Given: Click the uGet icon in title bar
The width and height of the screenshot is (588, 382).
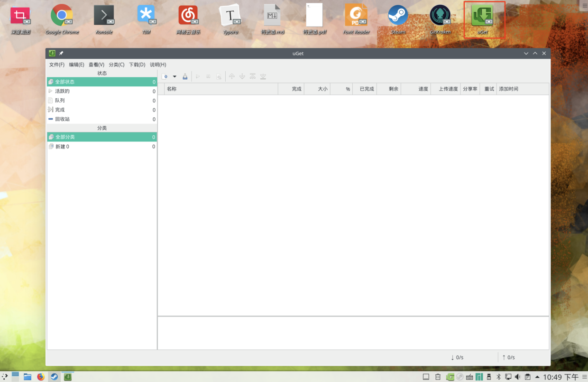Looking at the screenshot, I should point(52,53).
